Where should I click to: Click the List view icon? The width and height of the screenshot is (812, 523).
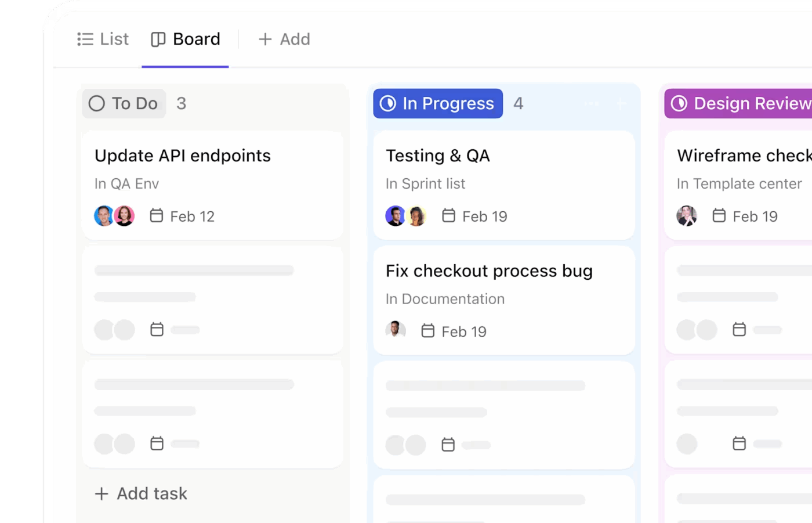pyautogui.click(x=85, y=39)
